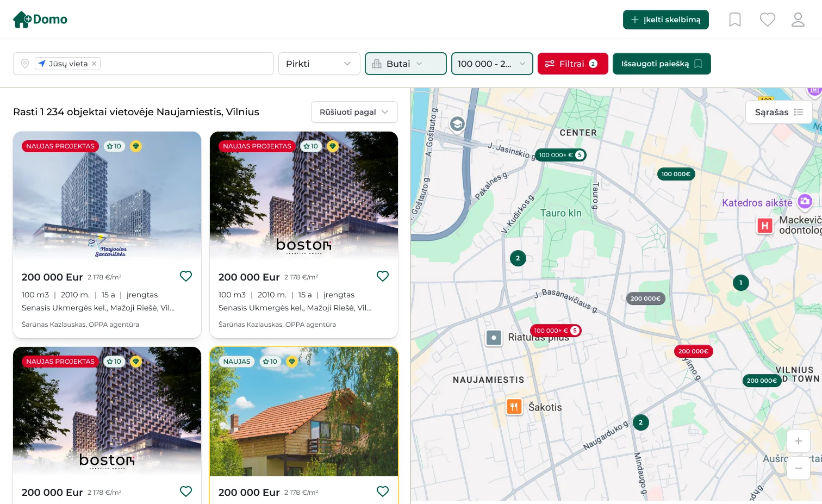Click the "Rasti 1 234 objektai" results heading
This screenshot has width=822, height=504.
point(136,112)
